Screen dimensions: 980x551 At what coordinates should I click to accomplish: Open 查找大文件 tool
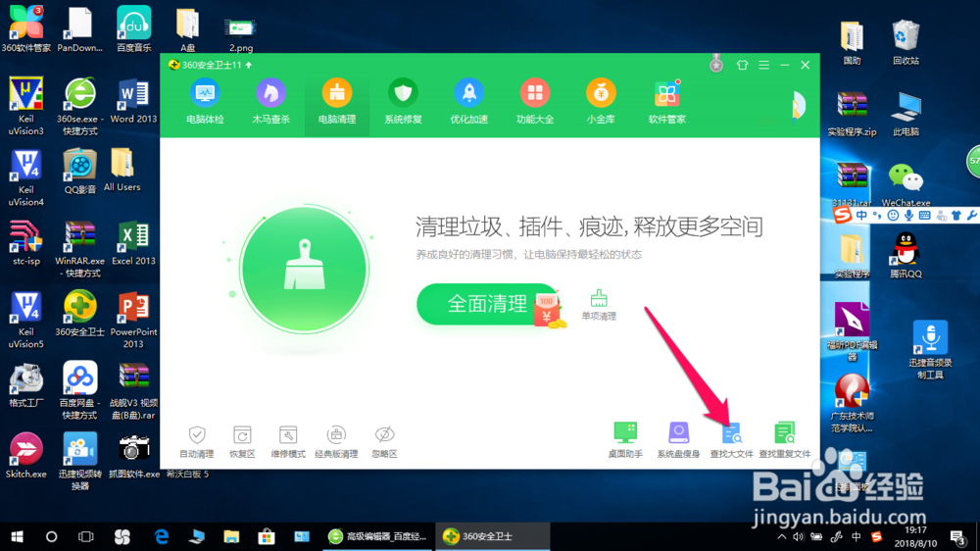click(731, 440)
